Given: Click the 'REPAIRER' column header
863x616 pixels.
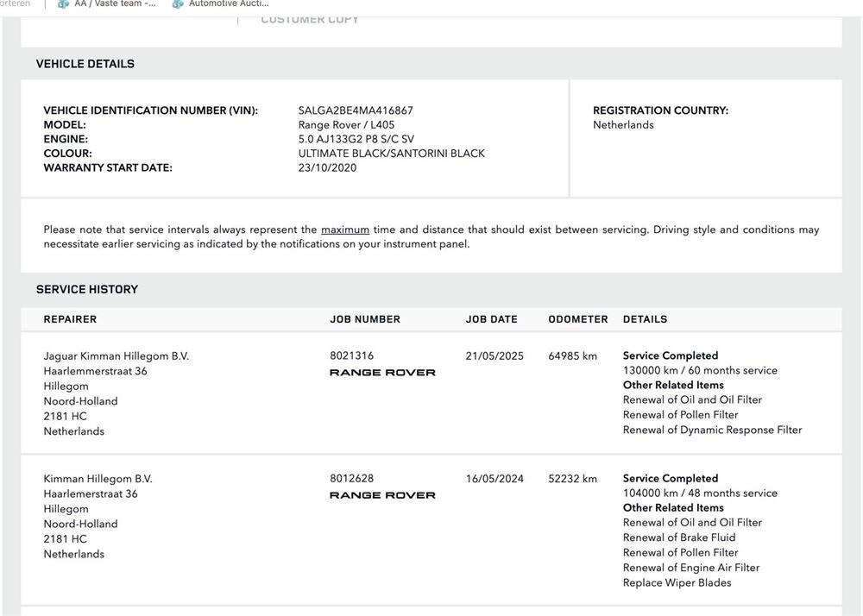Looking at the screenshot, I should [x=70, y=319].
